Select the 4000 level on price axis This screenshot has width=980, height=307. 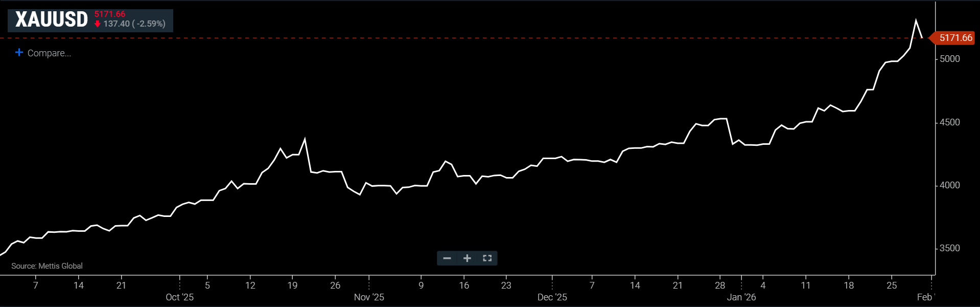[x=950, y=185]
